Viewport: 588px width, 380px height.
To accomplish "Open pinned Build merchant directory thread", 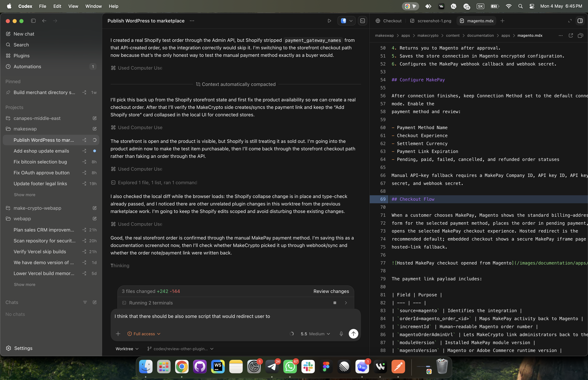I will coord(51,92).
